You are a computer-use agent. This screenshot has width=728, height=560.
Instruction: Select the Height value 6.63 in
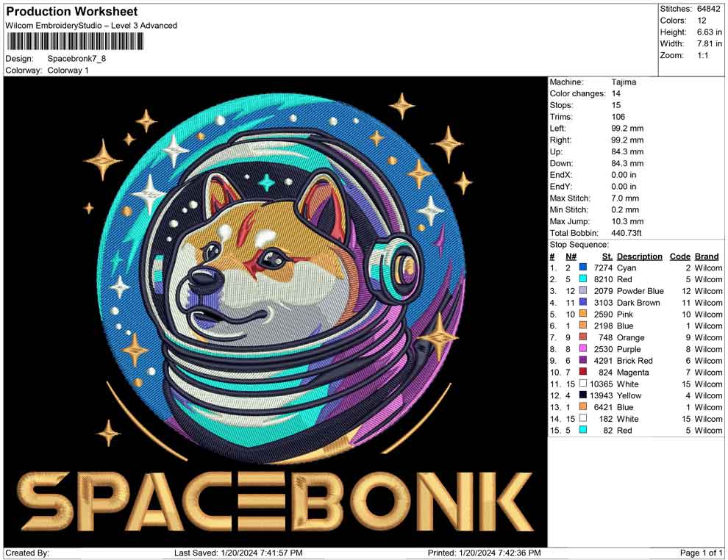pos(709,32)
